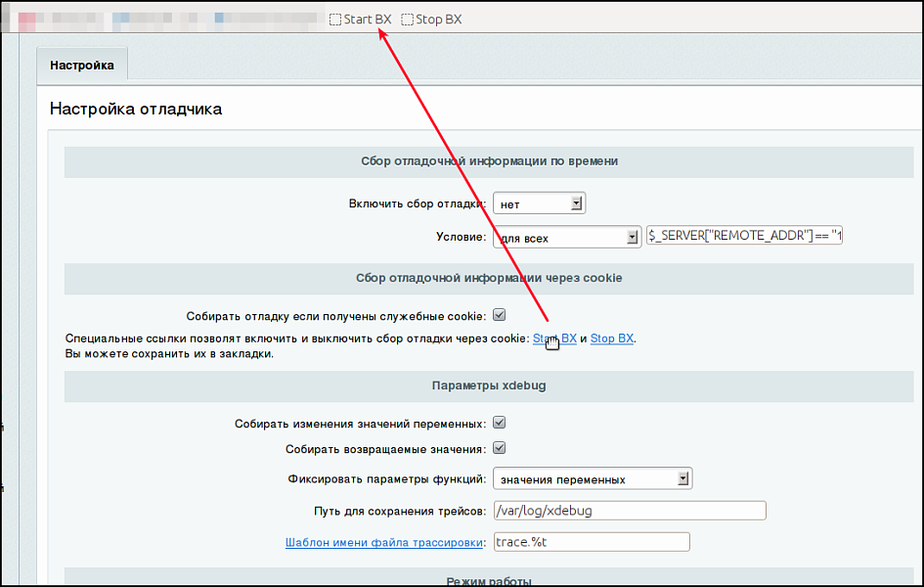Uncheck 'Собирать изменения значений переменных' checkbox
The image size is (924, 587).
coord(499,424)
